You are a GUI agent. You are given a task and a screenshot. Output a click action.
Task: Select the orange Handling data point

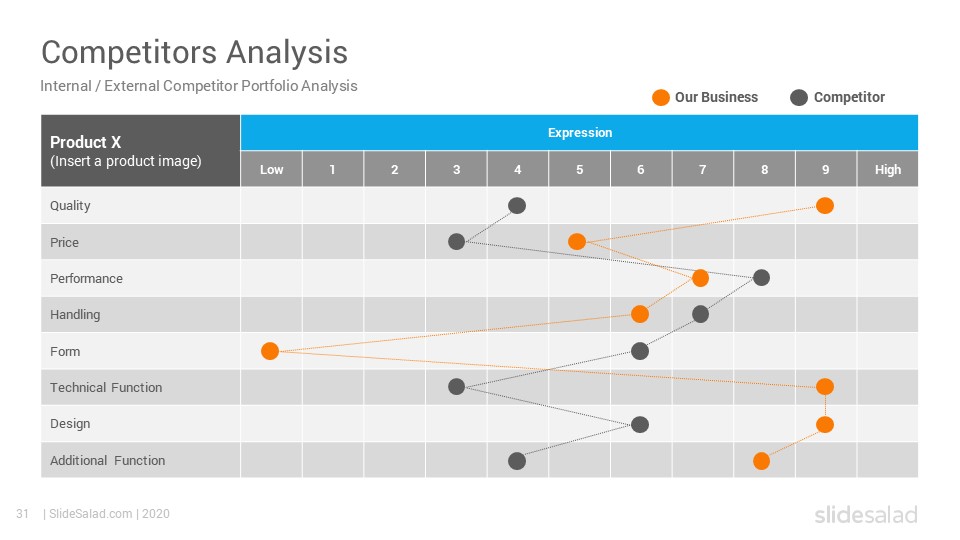click(640, 314)
